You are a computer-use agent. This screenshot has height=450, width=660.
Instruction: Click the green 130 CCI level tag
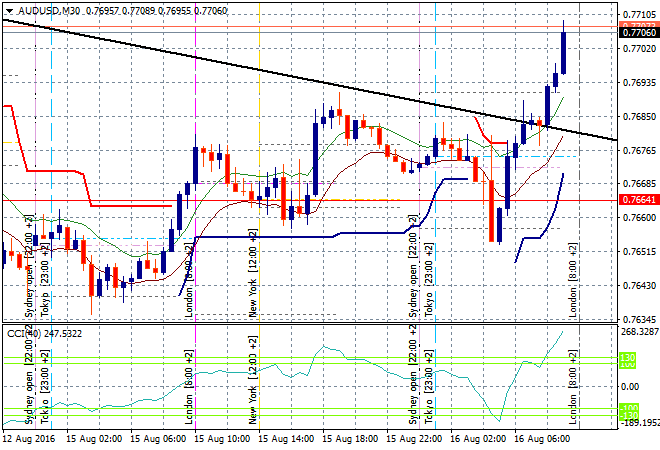(x=628, y=358)
